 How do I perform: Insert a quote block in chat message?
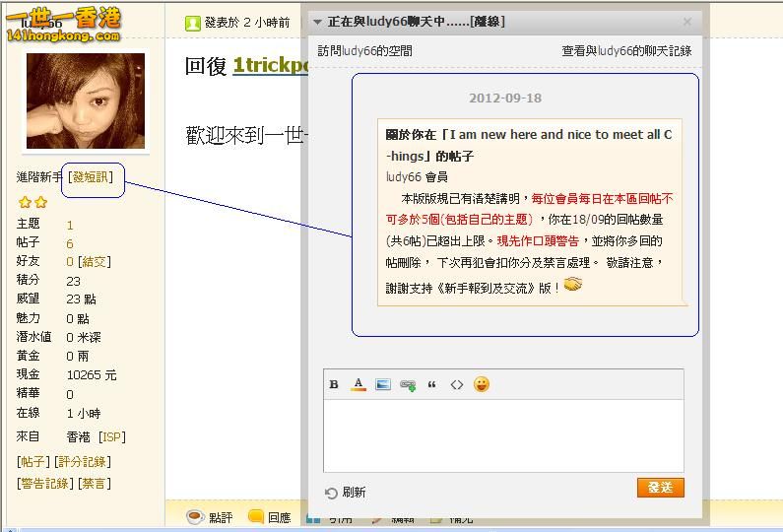point(432,384)
